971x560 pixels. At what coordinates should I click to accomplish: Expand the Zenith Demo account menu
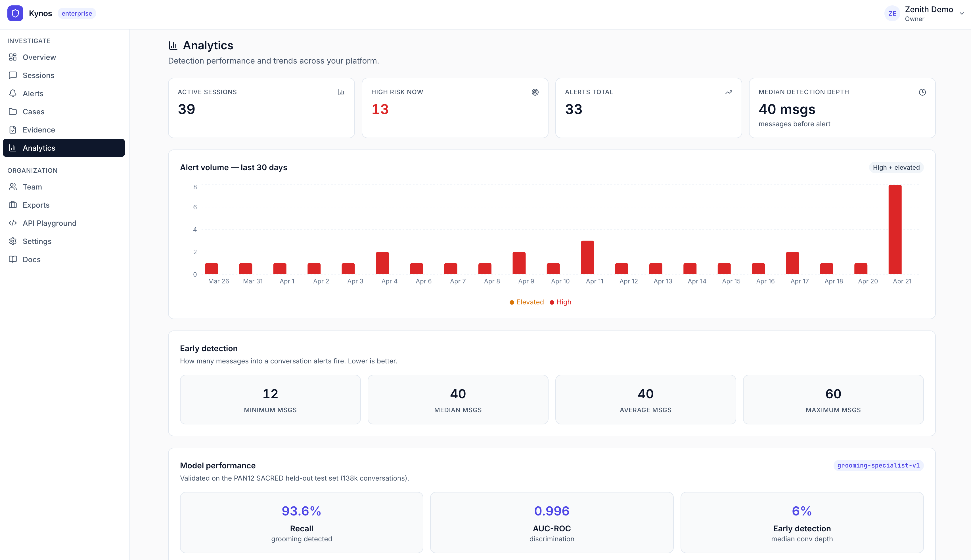tap(962, 13)
